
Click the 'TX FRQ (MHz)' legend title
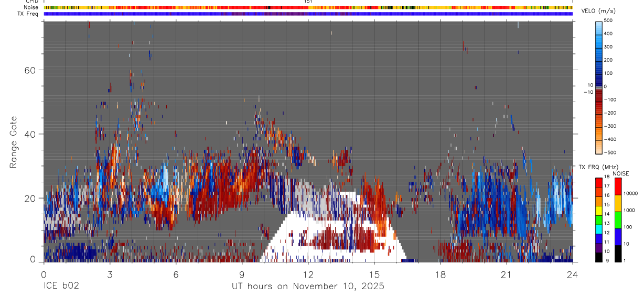[x=598, y=167]
